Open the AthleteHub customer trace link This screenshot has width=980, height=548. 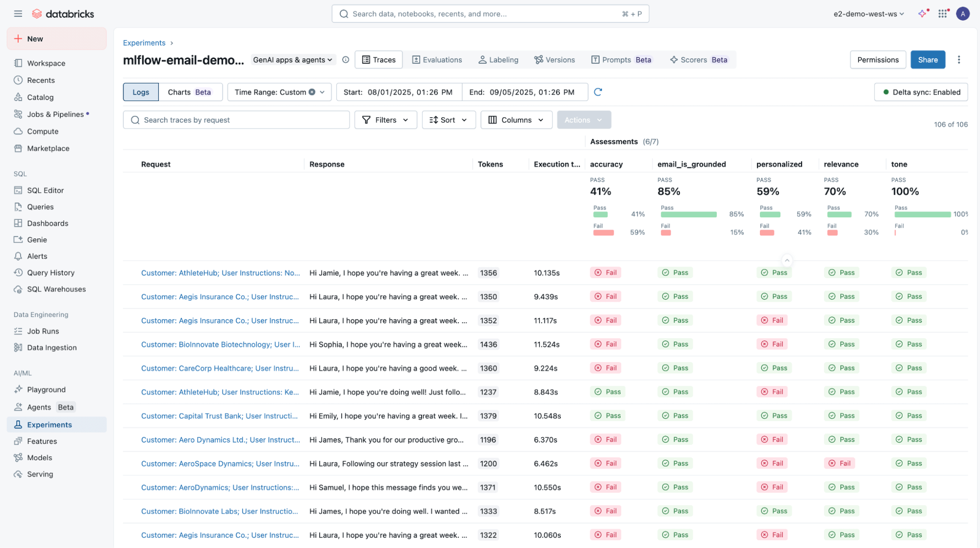(x=221, y=273)
